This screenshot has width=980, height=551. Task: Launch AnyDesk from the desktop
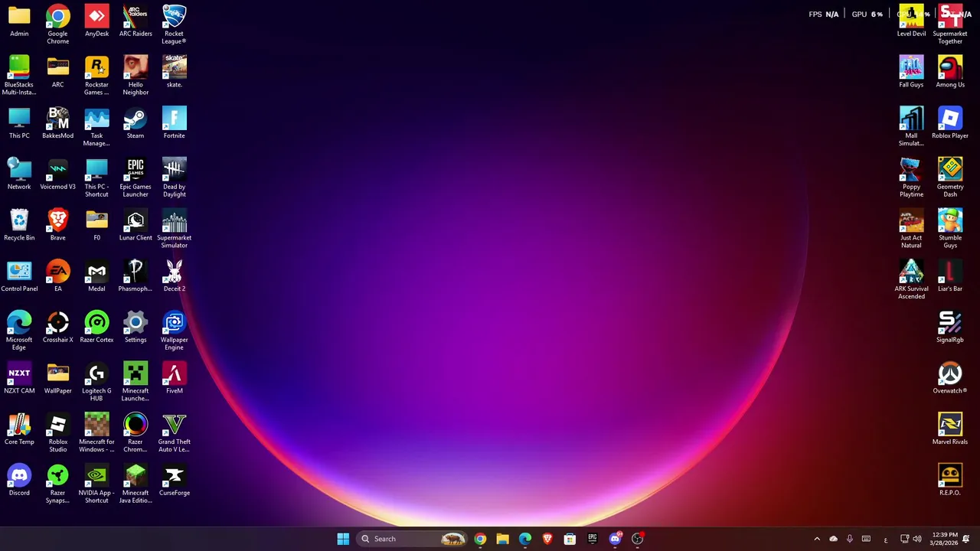96,16
